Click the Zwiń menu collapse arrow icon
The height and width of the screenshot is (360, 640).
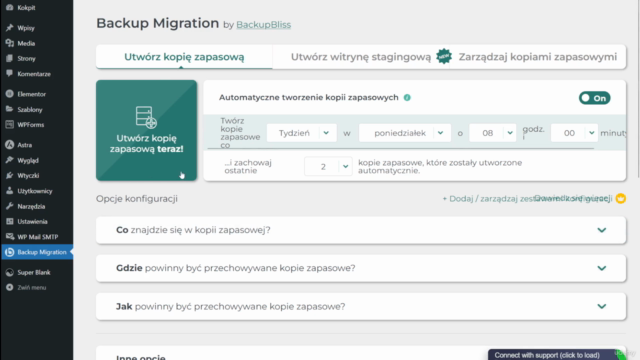9,287
